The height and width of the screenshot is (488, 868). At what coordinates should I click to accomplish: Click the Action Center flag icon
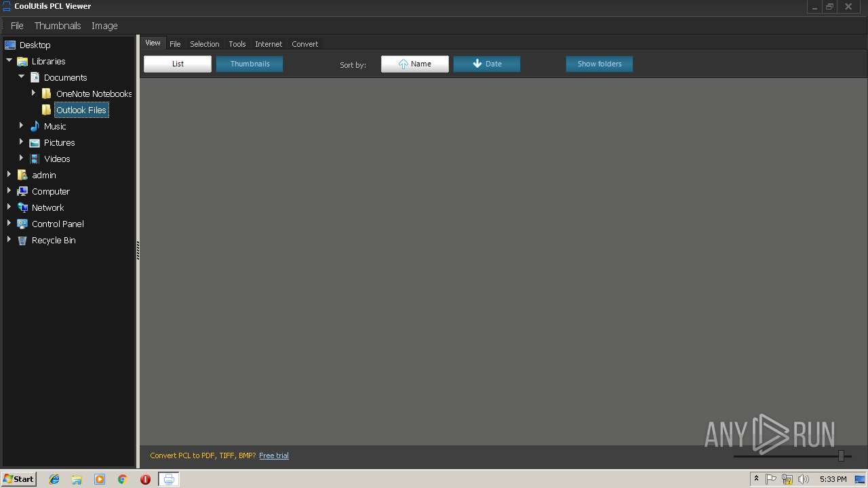[771, 479]
